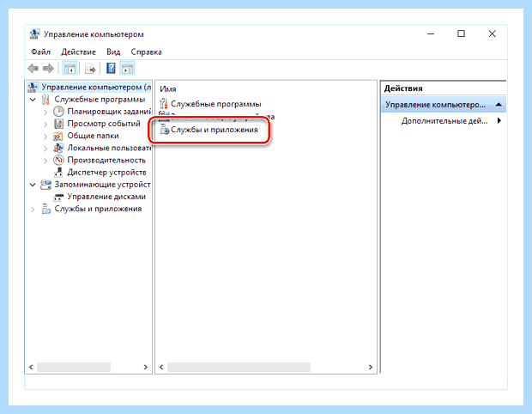Click the Планировщик заданий clock icon
Image resolution: width=532 pixels, height=414 pixels.
click(58, 112)
